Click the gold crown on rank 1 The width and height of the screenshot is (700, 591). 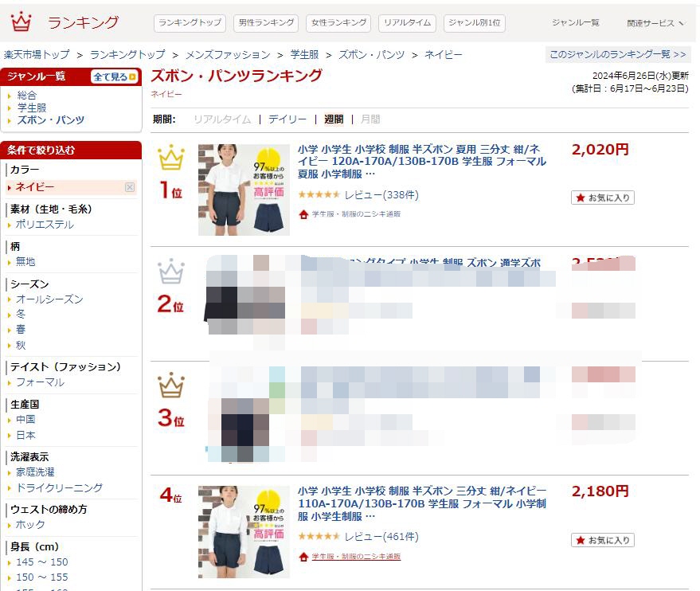[x=171, y=157]
